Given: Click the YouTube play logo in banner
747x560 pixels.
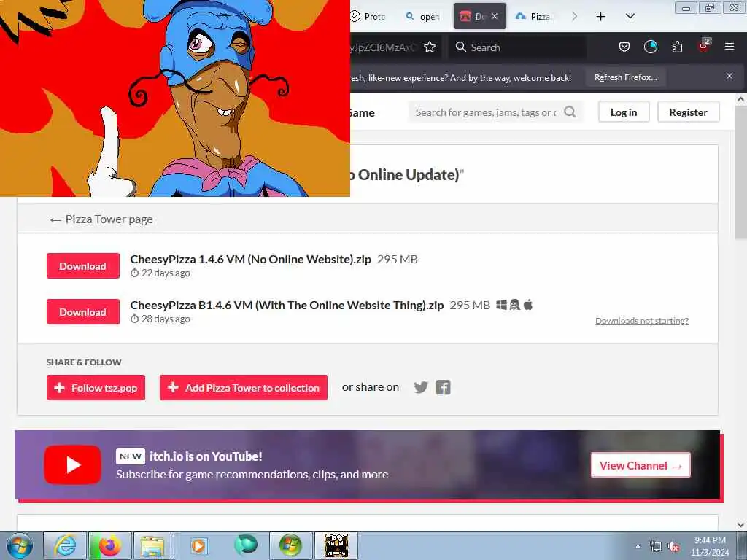Looking at the screenshot, I should click(72, 464).
